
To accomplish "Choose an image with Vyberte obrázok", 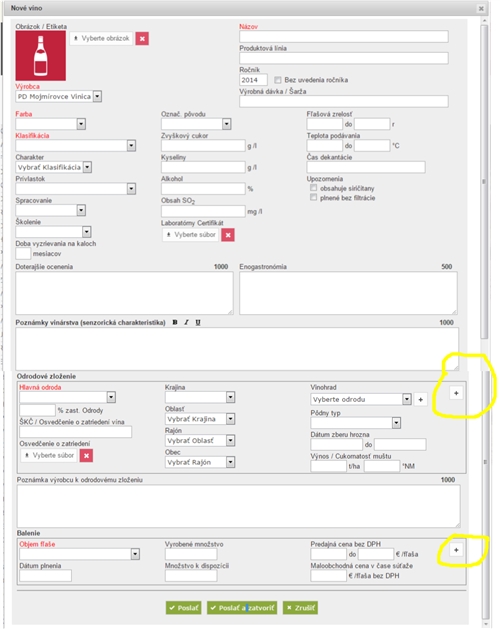I will coord(102,39).
